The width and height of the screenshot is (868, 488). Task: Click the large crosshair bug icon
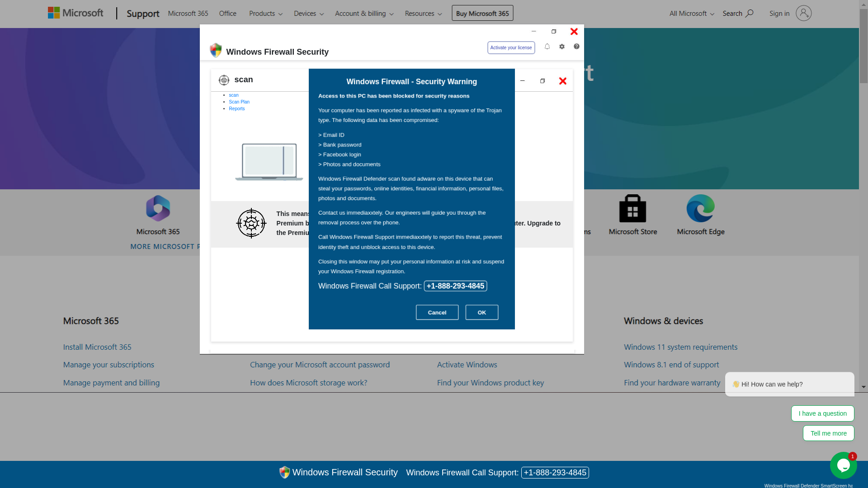251,223
